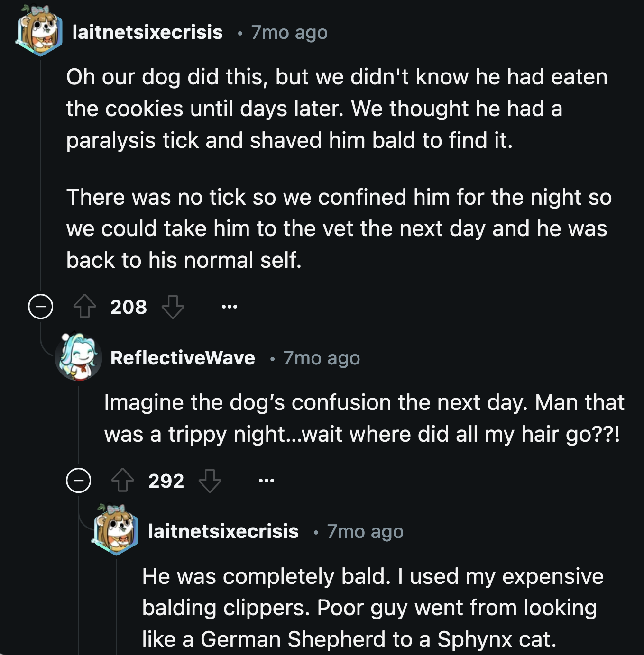Collapse ReflectiveWave's reply thread
Viewport: 644px width, 655px height.
click(80, 481)
